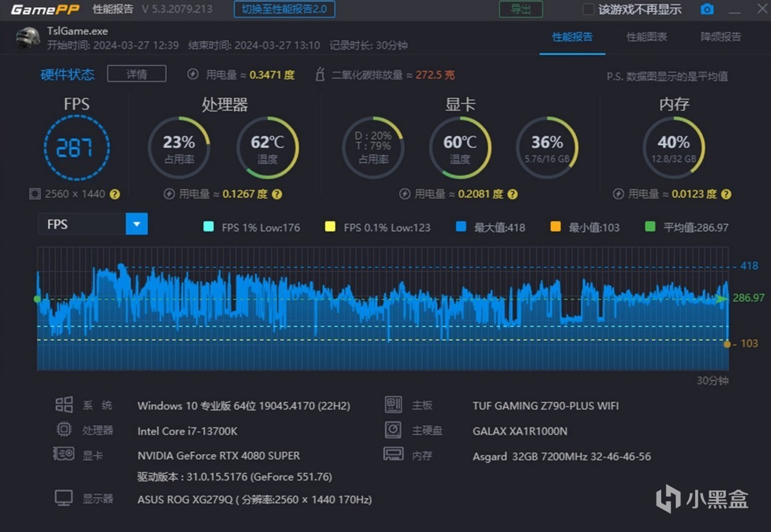
Task: Click the blue dropdown arrow beside FPS
Action: 137,224
